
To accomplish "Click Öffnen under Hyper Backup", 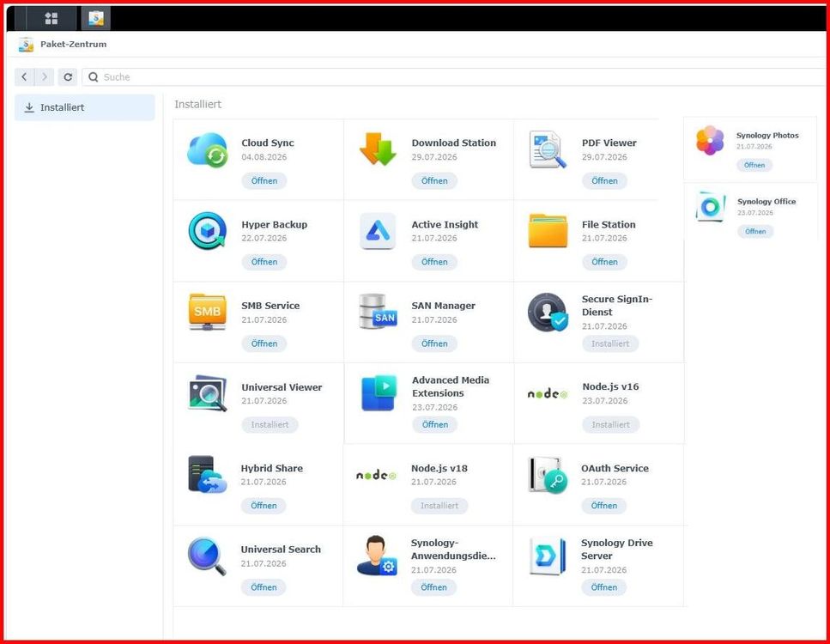I will tap(264, 262).
